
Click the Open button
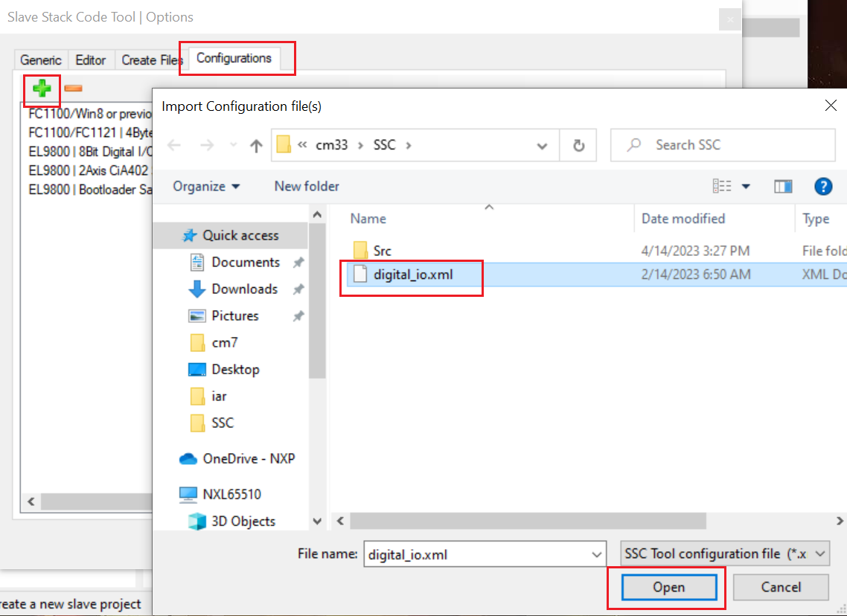(x=668, y=587)
